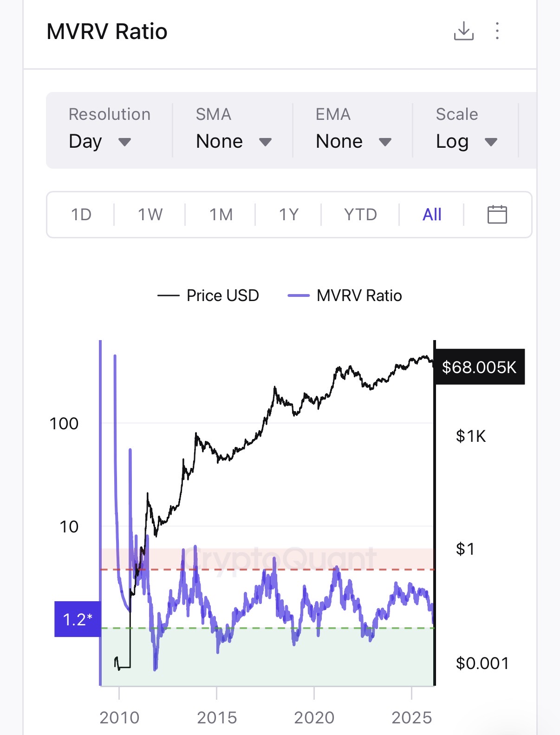This screenshot has width=560, height=735.
Task: Select the YTD range option
Action: point(360,215)
